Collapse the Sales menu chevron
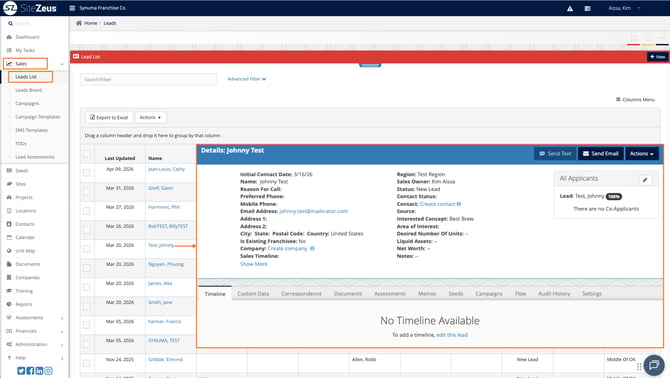 (x=62, y=64)
